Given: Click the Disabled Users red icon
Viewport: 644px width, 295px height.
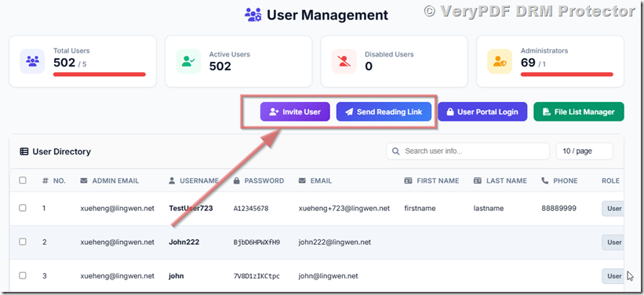Looking at the screenshot, I should tap(344, 61).
